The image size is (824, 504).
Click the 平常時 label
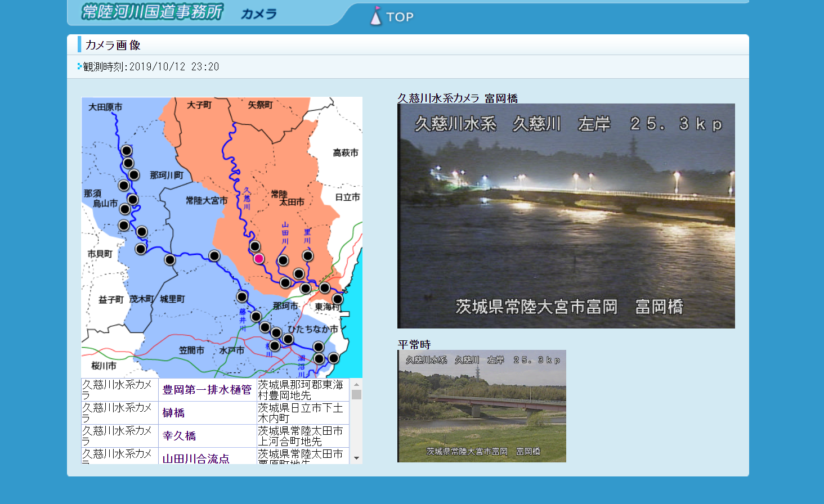pyautogui.click(x=414, y=344)
